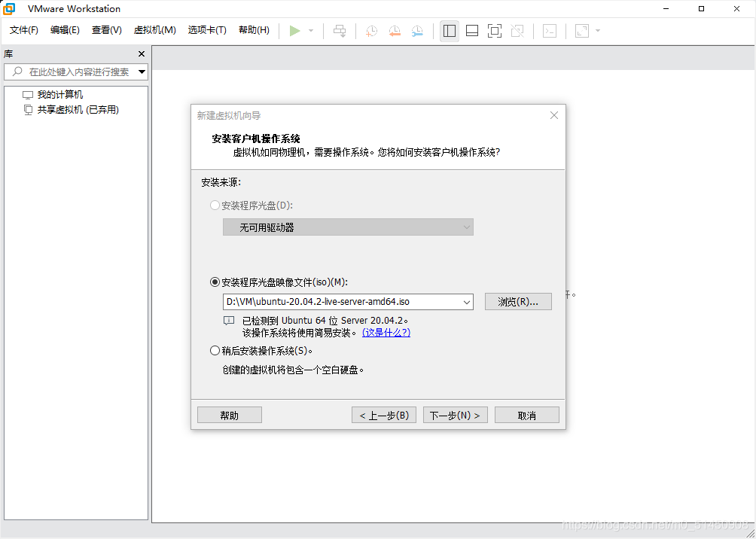Screen dimensions: 756x539
Task: Click the 安装客户机操作系统 heading
Action: click(x=256, y=139)
